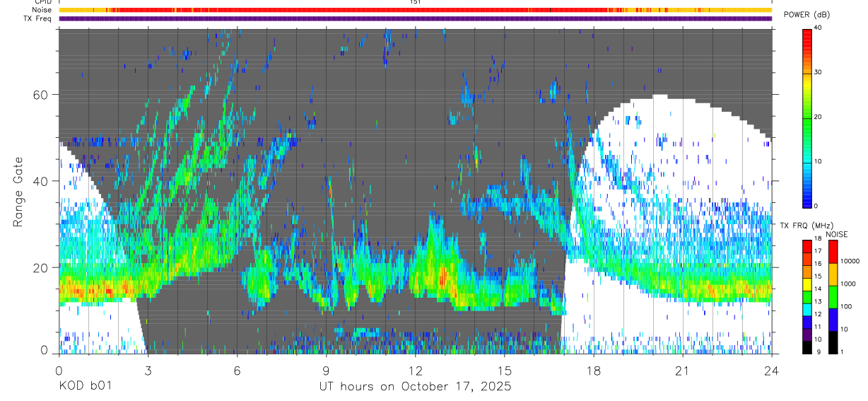Pick the red top of power color bar

pyautogui.click(x=807, y=34)
